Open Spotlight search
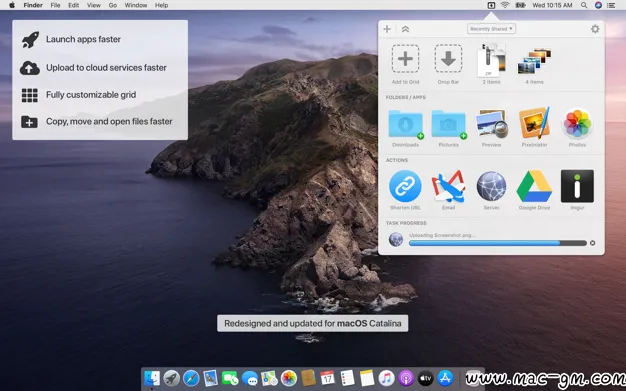The width and height of the screenshot is (626, 391). 584,5
